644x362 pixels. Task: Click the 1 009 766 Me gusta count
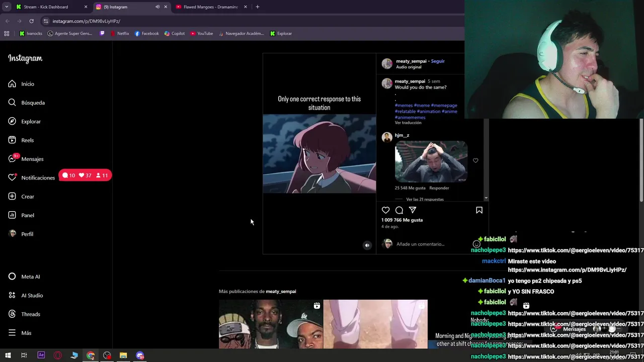(x=402, y=220)
